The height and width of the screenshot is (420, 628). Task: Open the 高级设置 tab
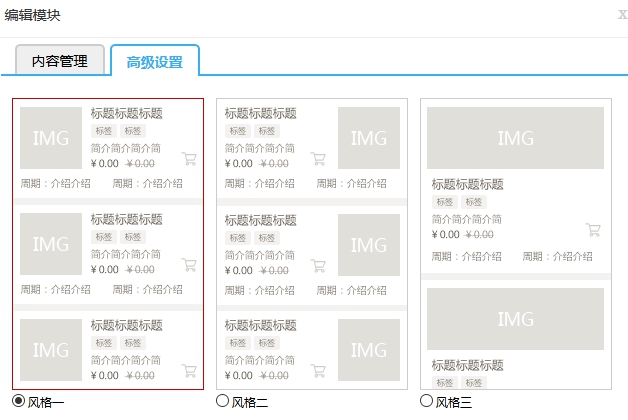point(155,62)
